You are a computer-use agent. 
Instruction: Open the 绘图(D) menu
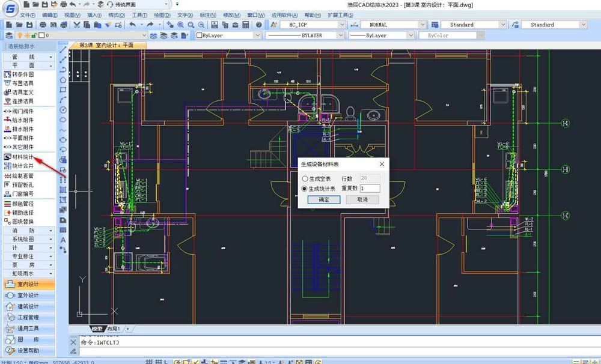(161, 15)
